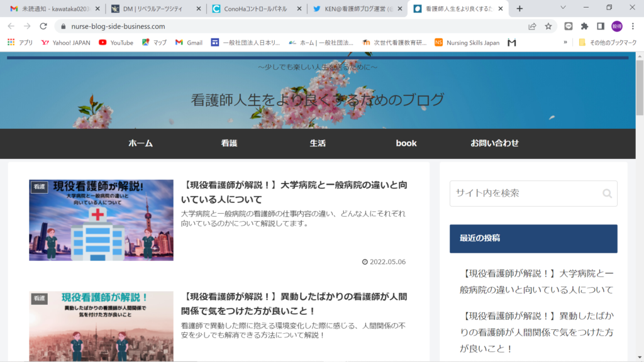
Task: Click the blog title 看護師人生をより良くするためのブログ
Action: pyautogui.click(x=318, y=100)
